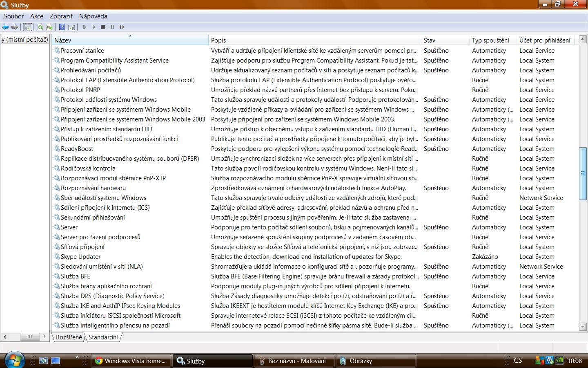The width and height of the screenshot is (588, 368).
Task: Click Zakázáno startup type of Skype Updater
Action: click(x=485, y=257)
